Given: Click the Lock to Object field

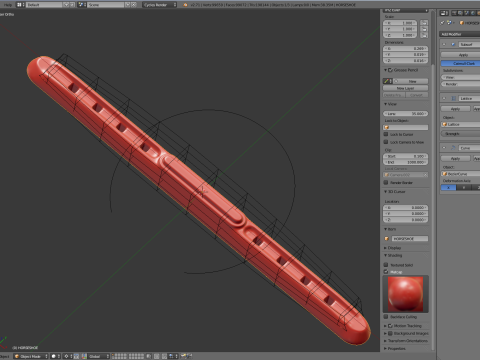Looking at the screenshot, I should (405, 127).
